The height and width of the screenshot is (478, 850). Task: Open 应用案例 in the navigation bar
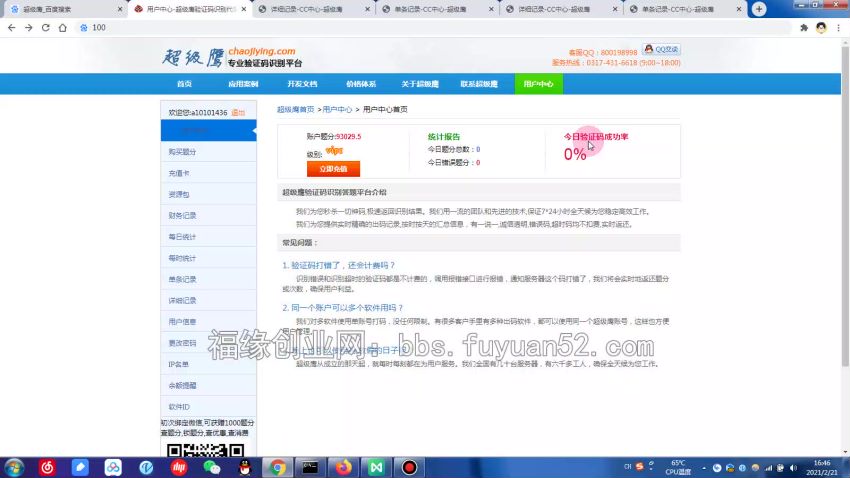[243, 84]
